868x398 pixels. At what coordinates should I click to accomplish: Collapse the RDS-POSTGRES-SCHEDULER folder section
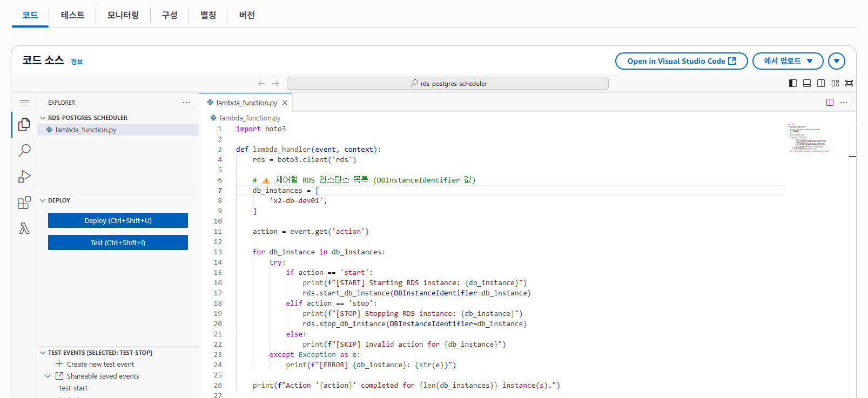[43, 118]
